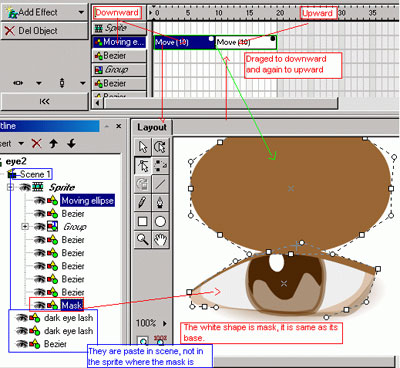Choose the rotate/scale arrow tool

(x=160, y=147)
